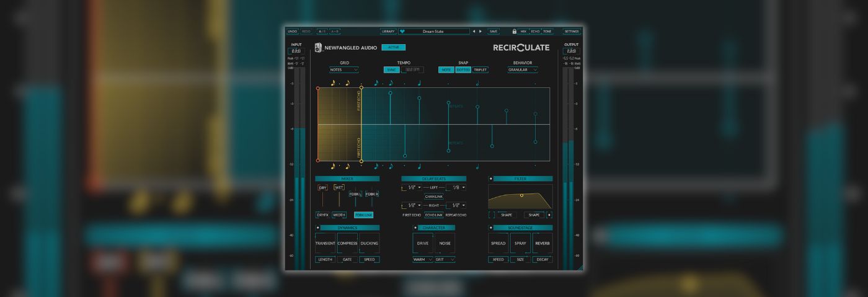Enable tempo SYNC
The width and height of the screenshot is (868, 297).
tap(391, 70)
